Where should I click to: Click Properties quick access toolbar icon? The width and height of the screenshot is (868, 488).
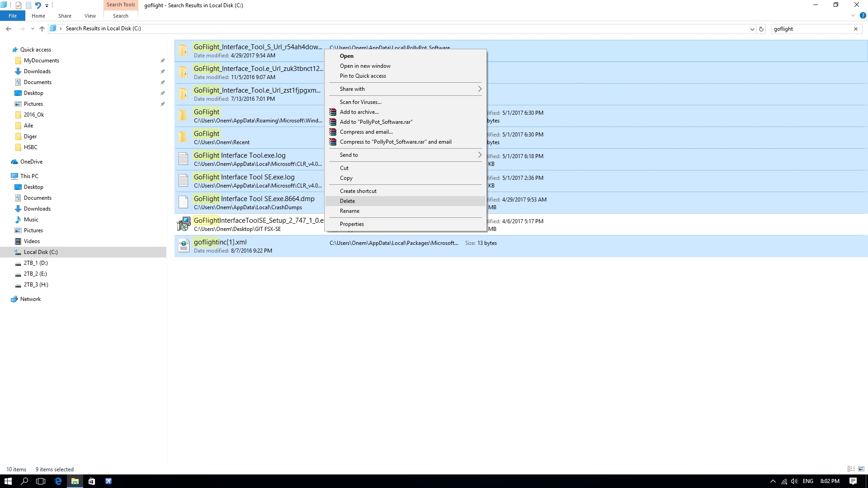pos(19,5)
